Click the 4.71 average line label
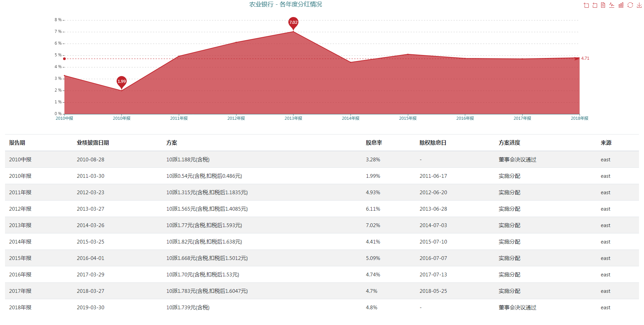 [x=585, y=58]
